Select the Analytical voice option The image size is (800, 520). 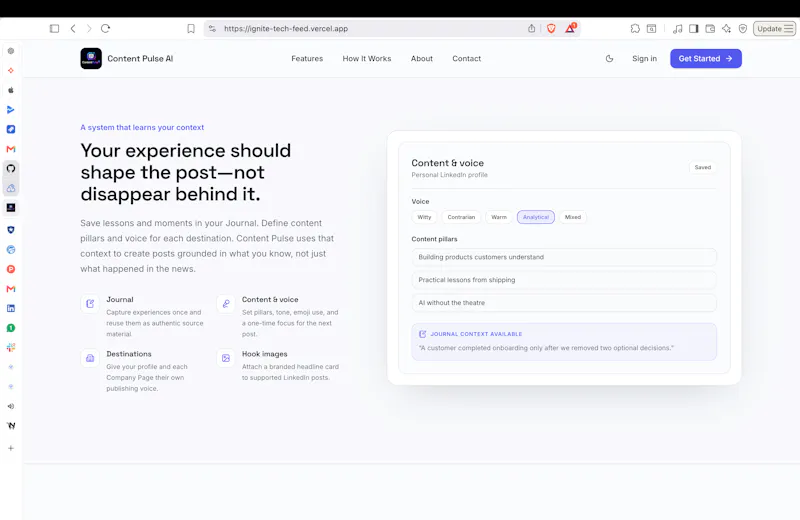(536, 217)
